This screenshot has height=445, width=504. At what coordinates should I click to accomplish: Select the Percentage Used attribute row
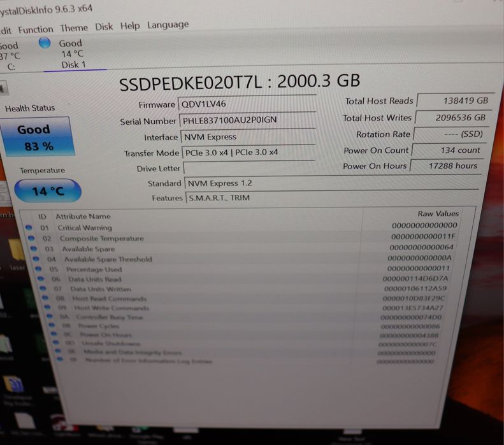pos(243,269)
